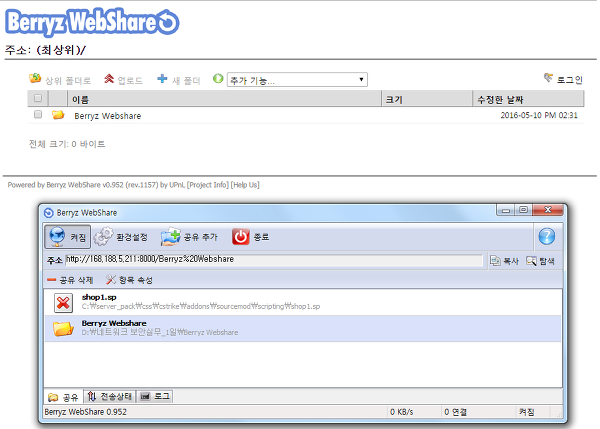Click the 공유 추가 button label
Image resolution: width=600 pixels, height=429 pixels.
pyautogui.click(x=201, y=237)
